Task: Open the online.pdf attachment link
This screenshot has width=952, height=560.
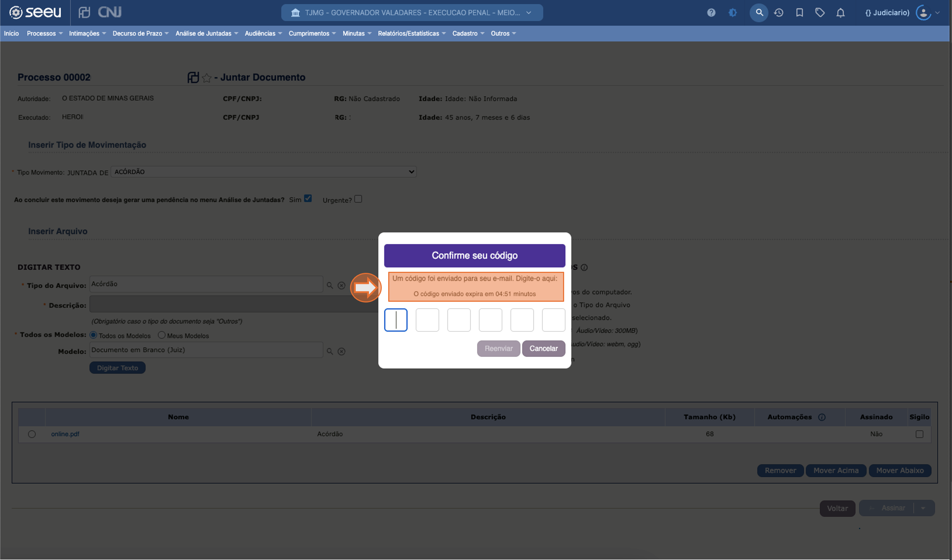Action: click(65, 434)
